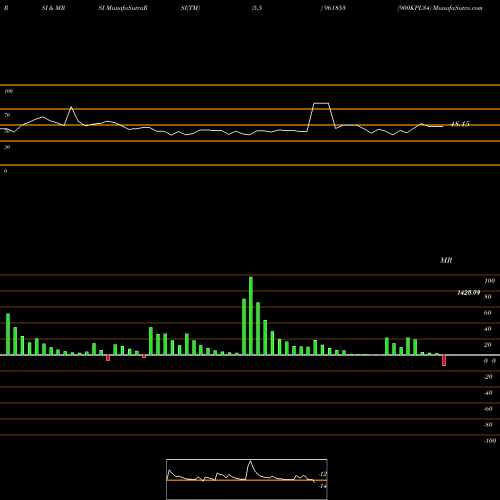The width and height of the screenshot is (500, 500).
Task: Click the "SI & MR" header text
Action: (53, 8)
